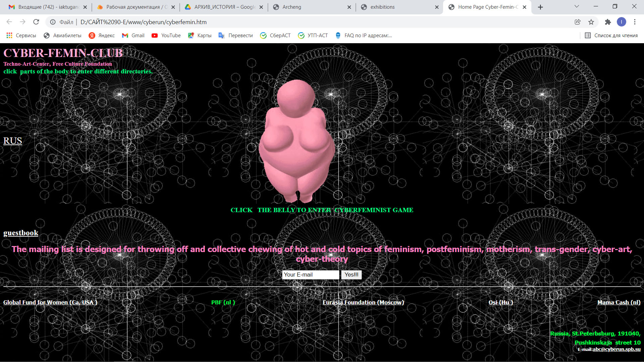This screenshot has height=362, width=644.
Task: Click the belly of the pink figure
Action: pos(297,160)
